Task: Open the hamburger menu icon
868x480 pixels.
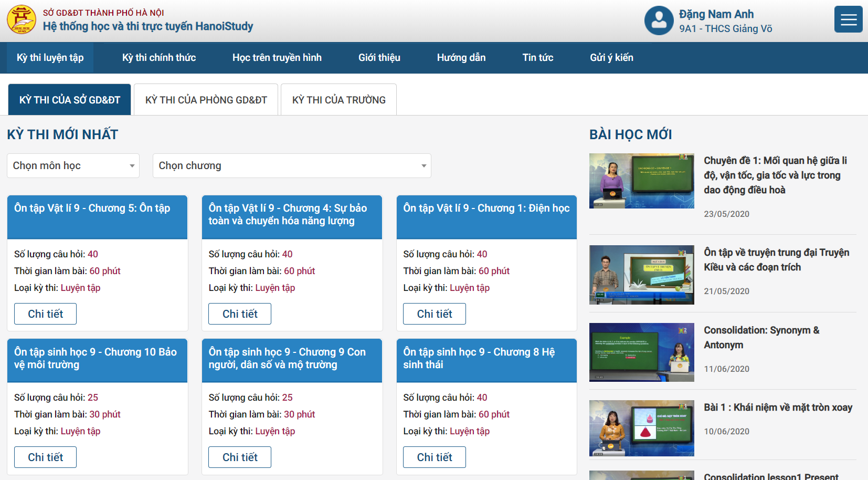Action: click(849, 19)
